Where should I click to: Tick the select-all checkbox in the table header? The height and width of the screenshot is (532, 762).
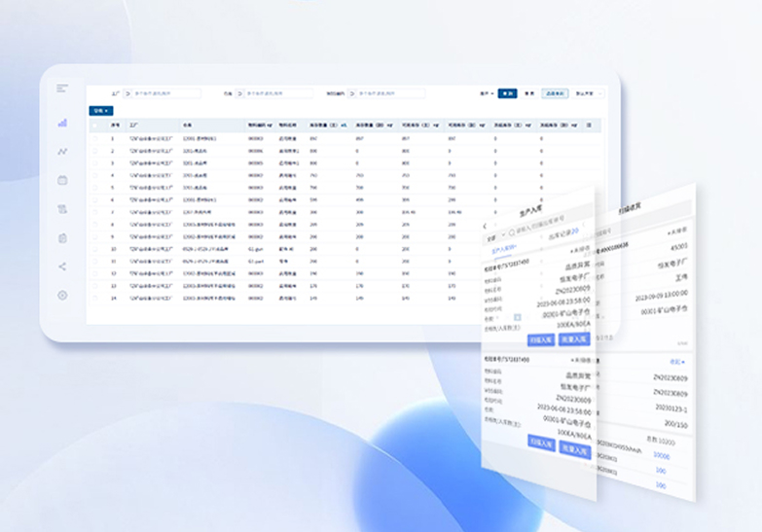(x=95, y=125)
